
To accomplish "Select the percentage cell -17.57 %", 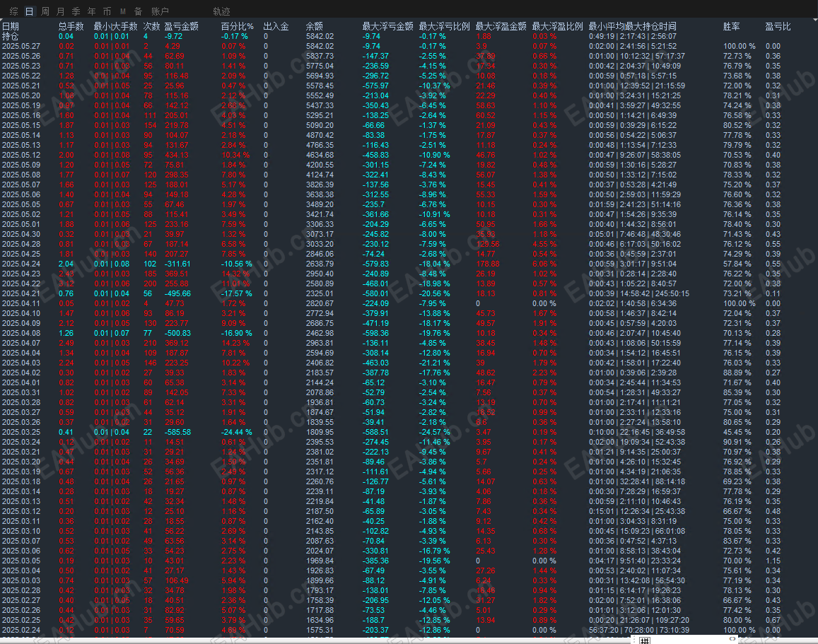I will pyautogui.click(x=236, y=293).
